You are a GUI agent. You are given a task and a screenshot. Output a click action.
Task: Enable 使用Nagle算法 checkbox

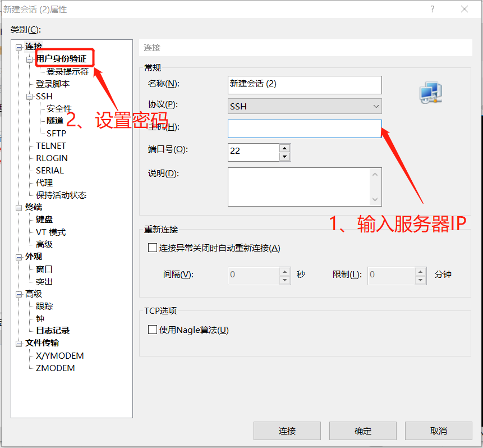click(x=153, y=330)
